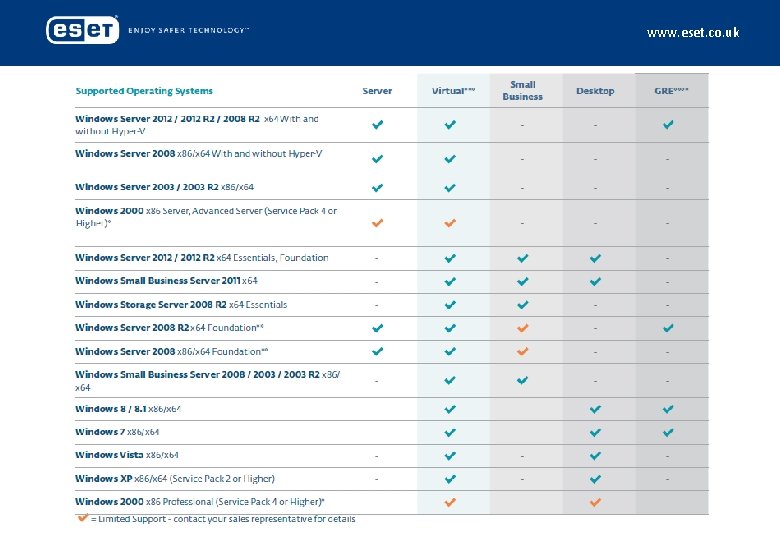Click the ENJOY SAFER TECHNOLOGY tagline
The image size is (780, 540).
(188, 30)
